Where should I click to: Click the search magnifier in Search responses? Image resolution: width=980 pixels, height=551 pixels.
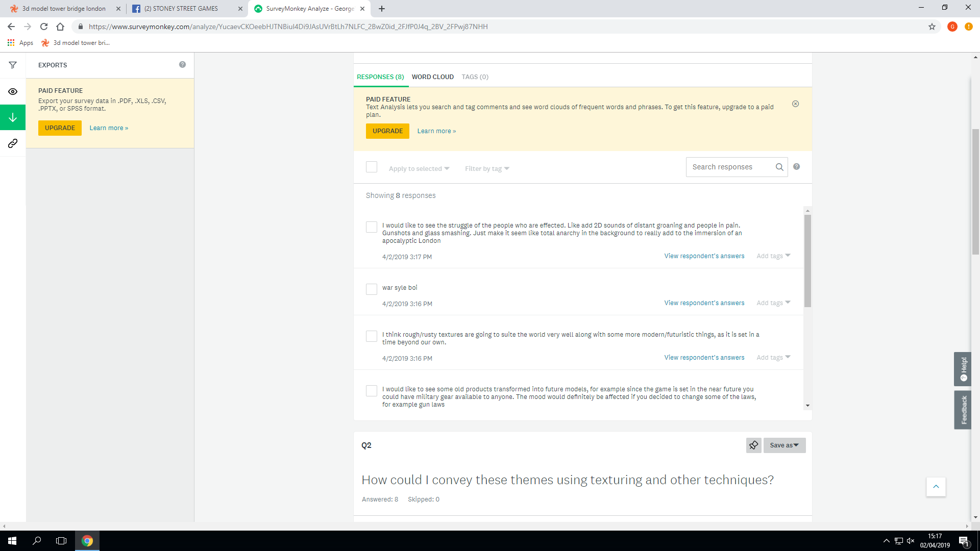tap(779, 167)
